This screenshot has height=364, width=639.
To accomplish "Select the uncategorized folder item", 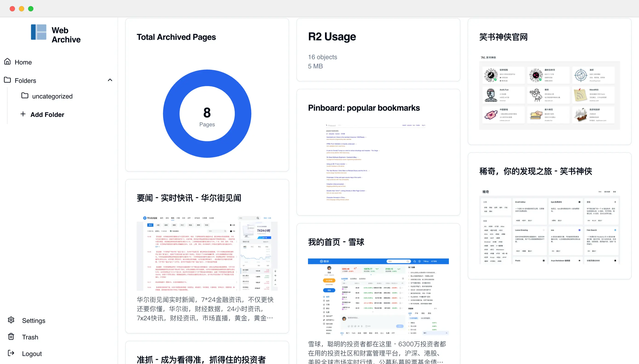I will click(52, 96).
